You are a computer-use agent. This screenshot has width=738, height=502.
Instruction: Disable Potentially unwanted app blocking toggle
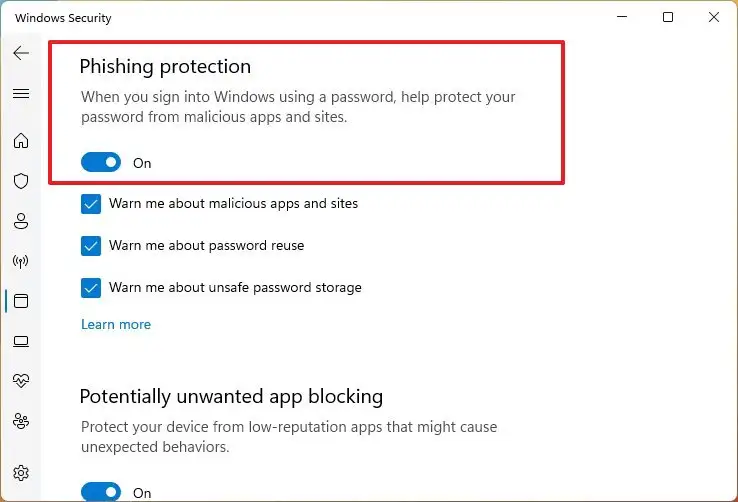(101, 492)
